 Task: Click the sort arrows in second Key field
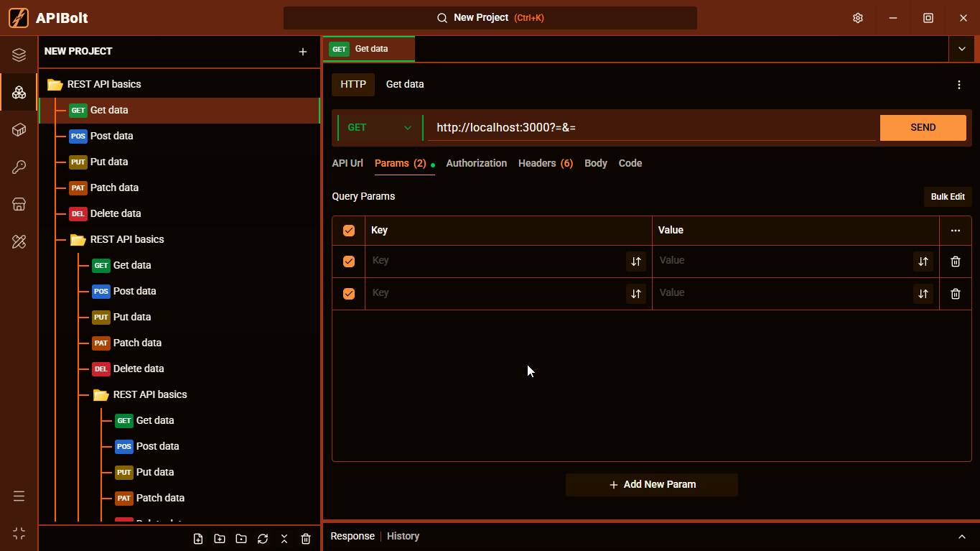[x=636, y=294]
